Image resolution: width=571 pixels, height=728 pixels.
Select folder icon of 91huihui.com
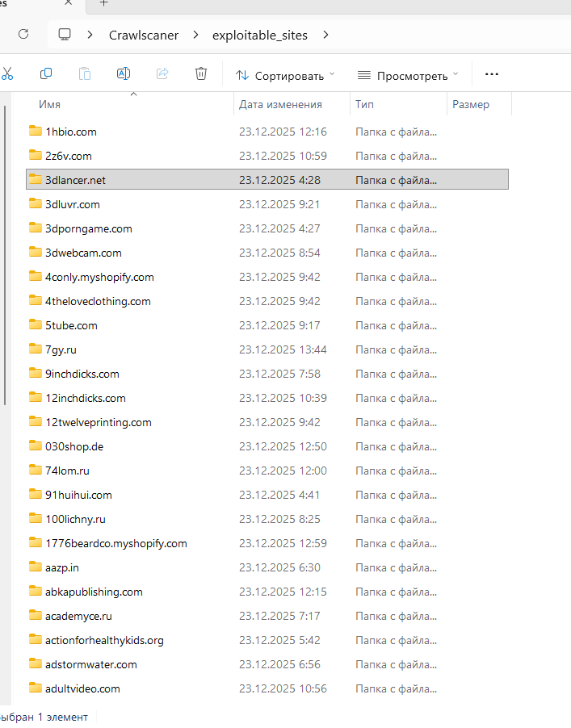tap(36, 494)
